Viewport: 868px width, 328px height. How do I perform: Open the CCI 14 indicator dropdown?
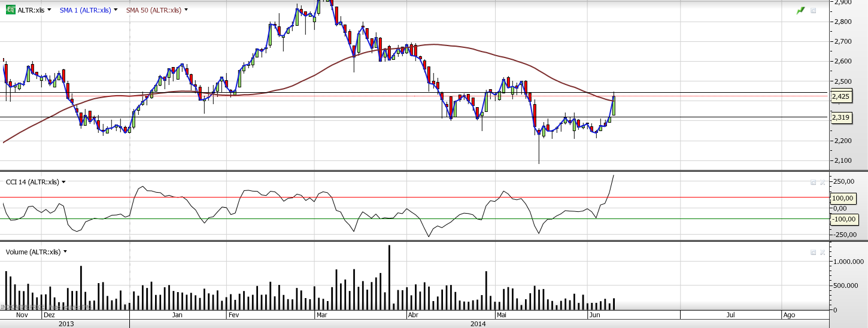63,182
